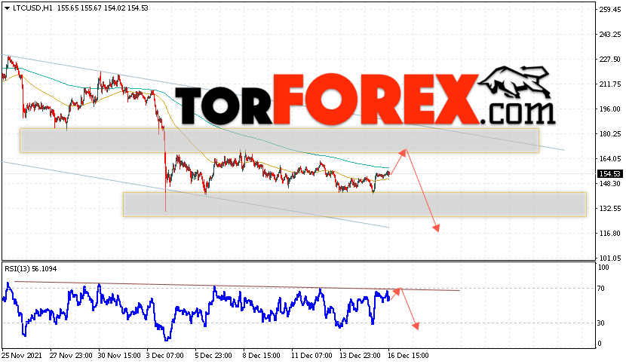Screen dimensions: 626x364
Task: Click RSI scale value 0
Action: (x=600, y=343)
